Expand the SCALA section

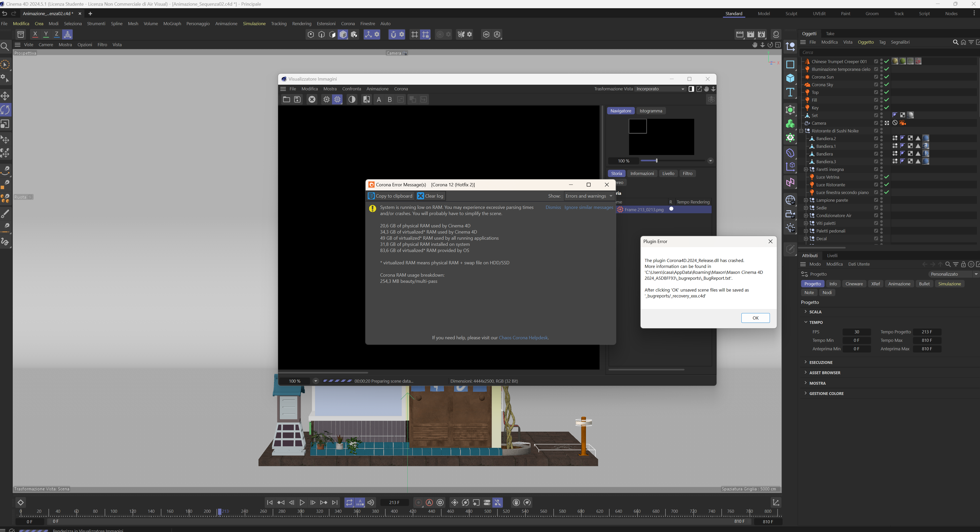coord(815,312)
